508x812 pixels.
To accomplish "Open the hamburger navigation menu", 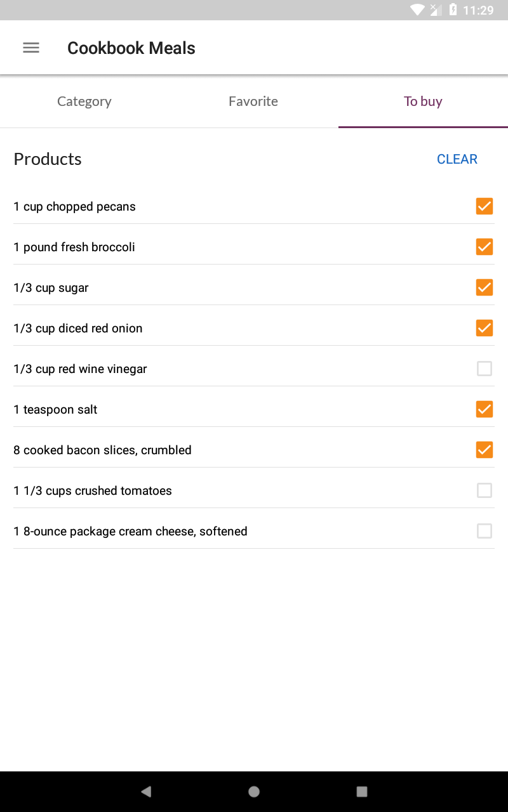I will click(31, 48).
